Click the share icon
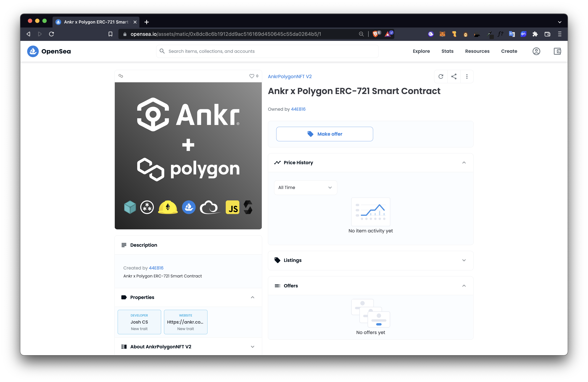This screenshot has height=382, width=588. pyautogui.click(x=454, y=77)
